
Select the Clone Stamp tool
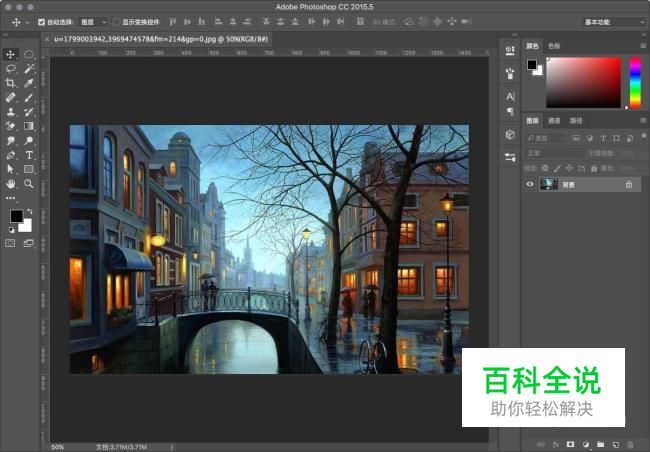[10, 112]
